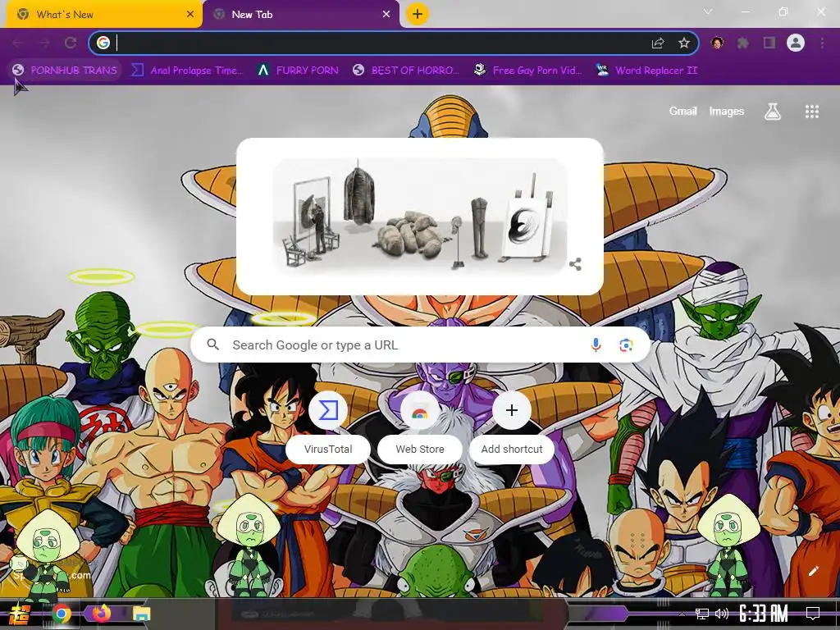The image size is (840, 630).
Task: Start voice search with microphone
Action: coord(596,345)
